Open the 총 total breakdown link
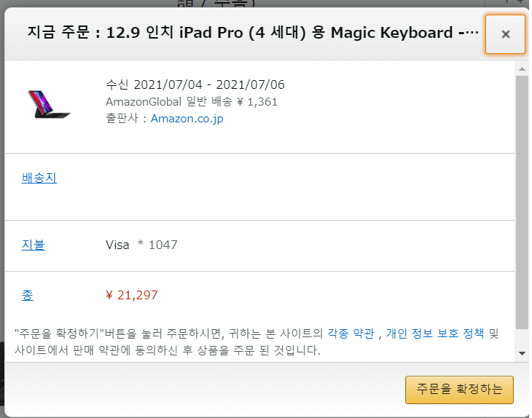 click(28, 295)
